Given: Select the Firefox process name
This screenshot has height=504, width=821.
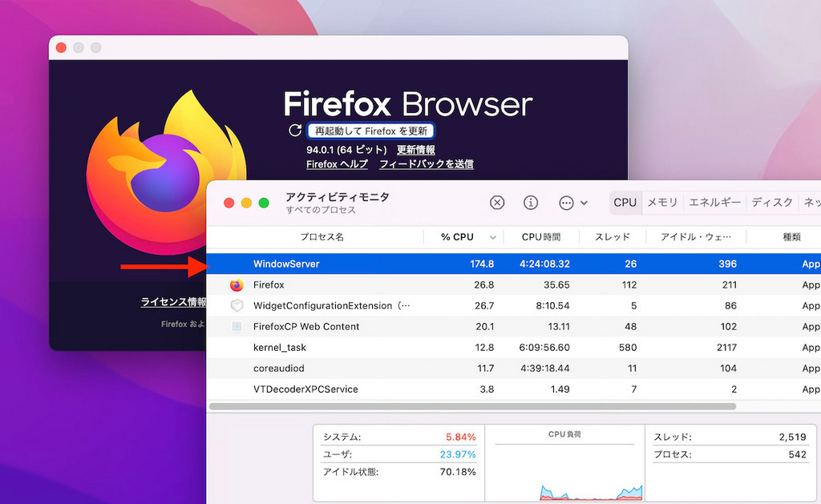Looking at the screenshot, I should click(x=269, y=284).
